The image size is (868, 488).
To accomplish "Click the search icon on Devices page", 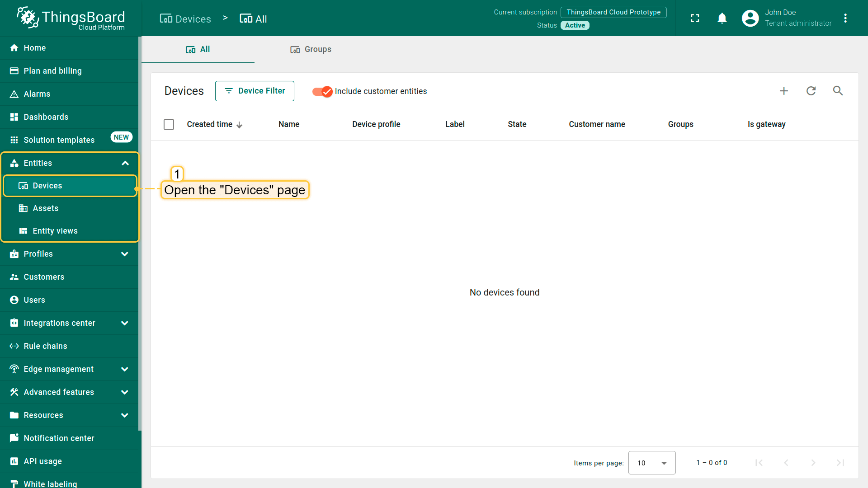I will [x=838, y=91].
